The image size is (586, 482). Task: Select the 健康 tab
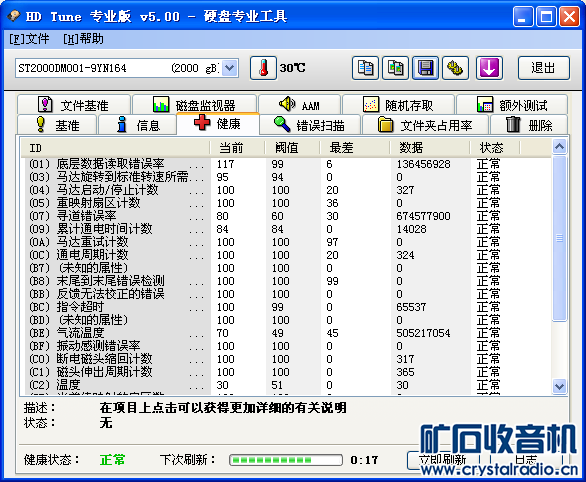click(x=218, y=124)
